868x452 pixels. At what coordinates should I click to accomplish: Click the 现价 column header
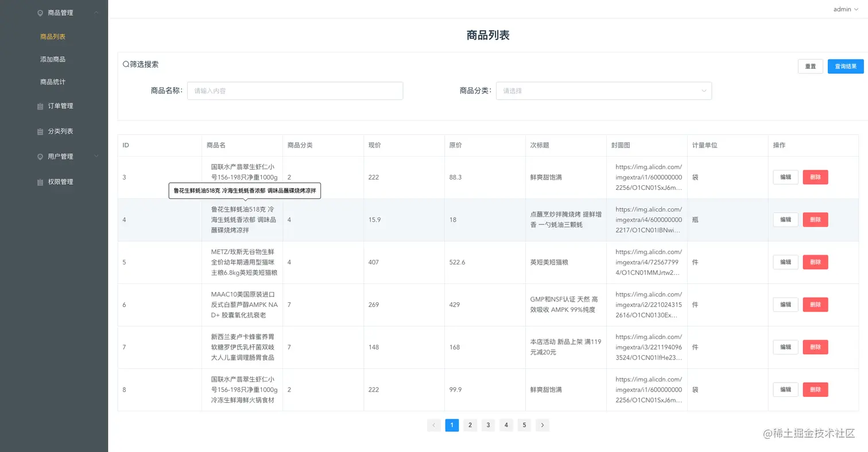375,145
